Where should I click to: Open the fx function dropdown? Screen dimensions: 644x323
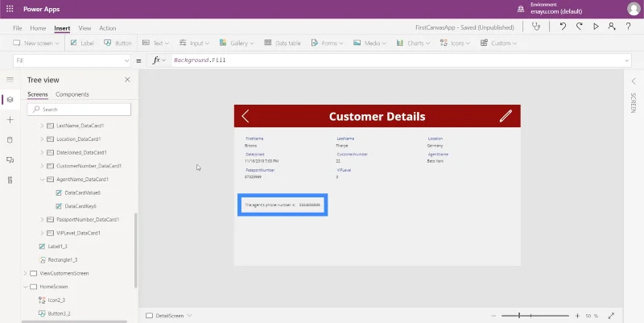pyautogui.click(x=159, y=60)
